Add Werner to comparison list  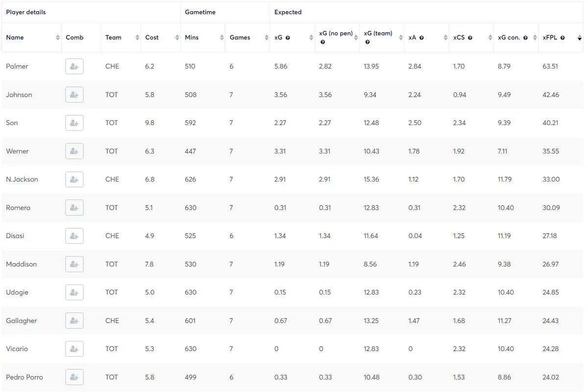point(74,151)
